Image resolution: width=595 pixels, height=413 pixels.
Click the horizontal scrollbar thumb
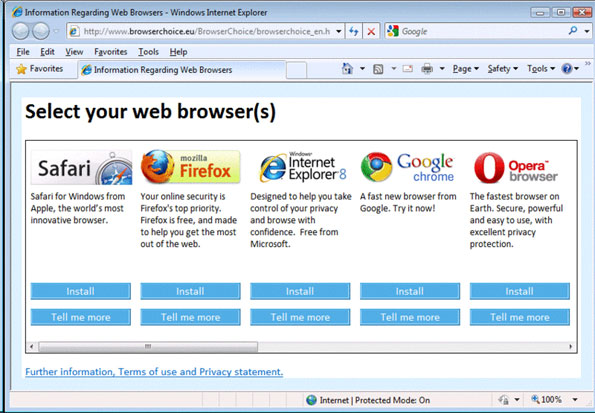point(148,346)
